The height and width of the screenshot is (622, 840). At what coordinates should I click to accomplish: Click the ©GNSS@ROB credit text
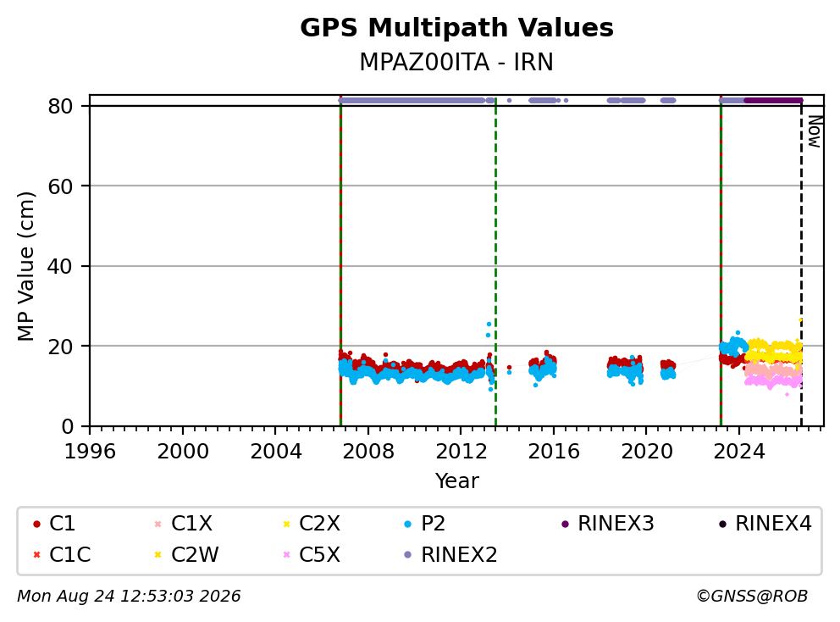[x=752, y=596]
